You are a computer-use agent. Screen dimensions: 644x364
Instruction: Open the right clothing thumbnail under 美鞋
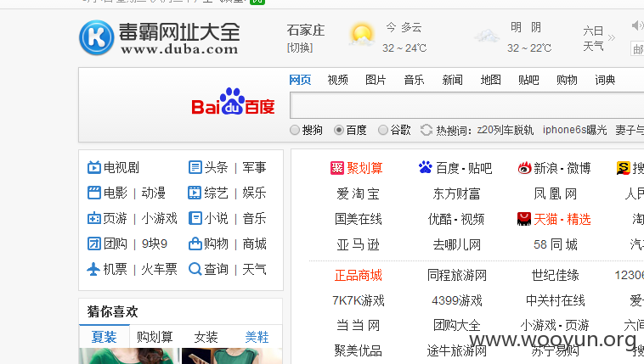coord(232,356)
